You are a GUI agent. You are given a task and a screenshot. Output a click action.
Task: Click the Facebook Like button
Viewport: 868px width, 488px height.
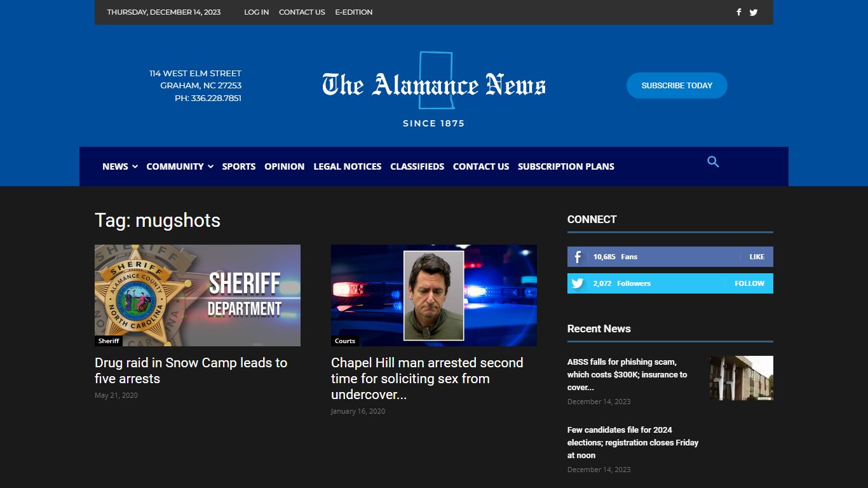pyautogui.click(x=757, y=257)
